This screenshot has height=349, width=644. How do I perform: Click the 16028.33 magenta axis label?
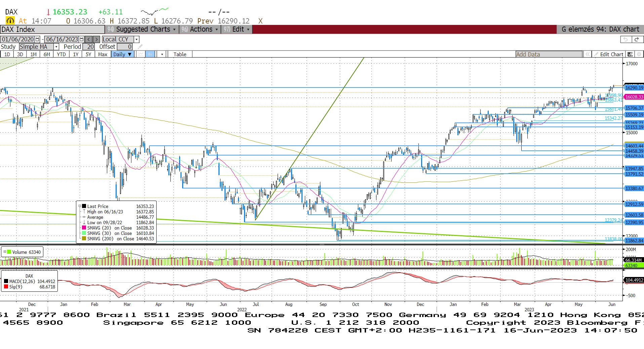click(x=634, y=97)
